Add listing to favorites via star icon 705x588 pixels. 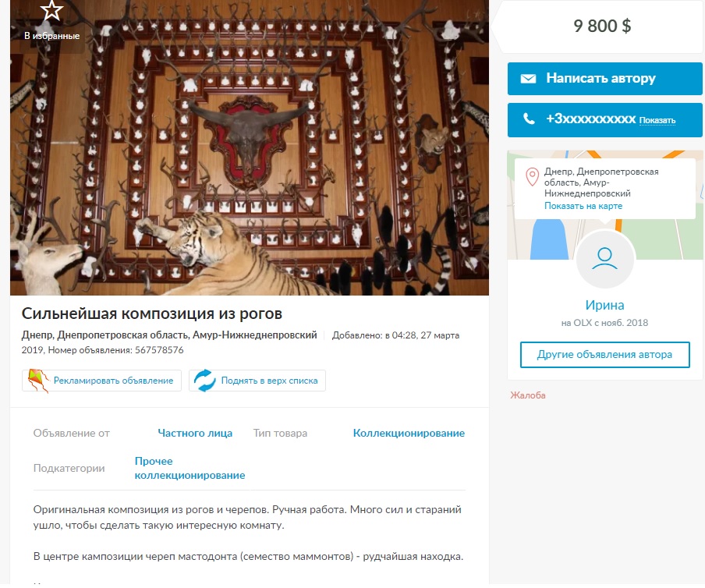(x=51, y=10)
